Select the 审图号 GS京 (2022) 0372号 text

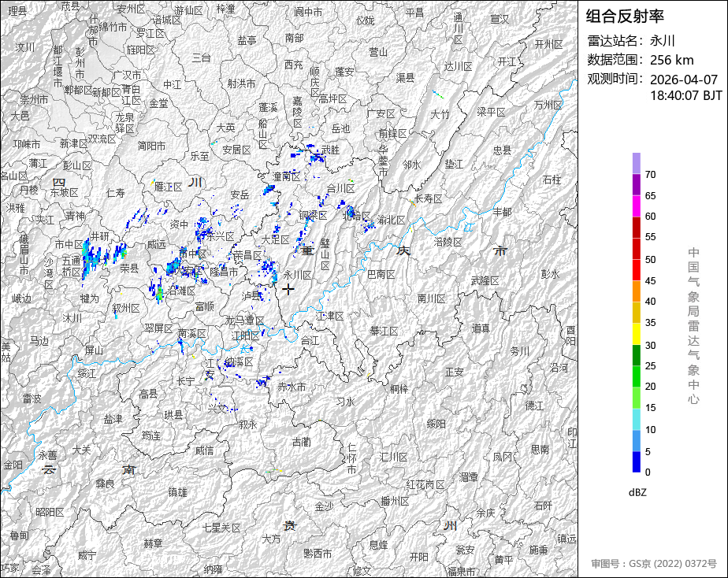(654, 564)
